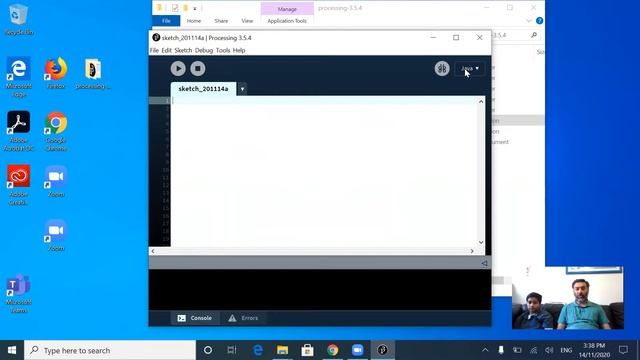Select the Microsoft Edge desktop icon

pyautogui.click(x=19, y=76)
